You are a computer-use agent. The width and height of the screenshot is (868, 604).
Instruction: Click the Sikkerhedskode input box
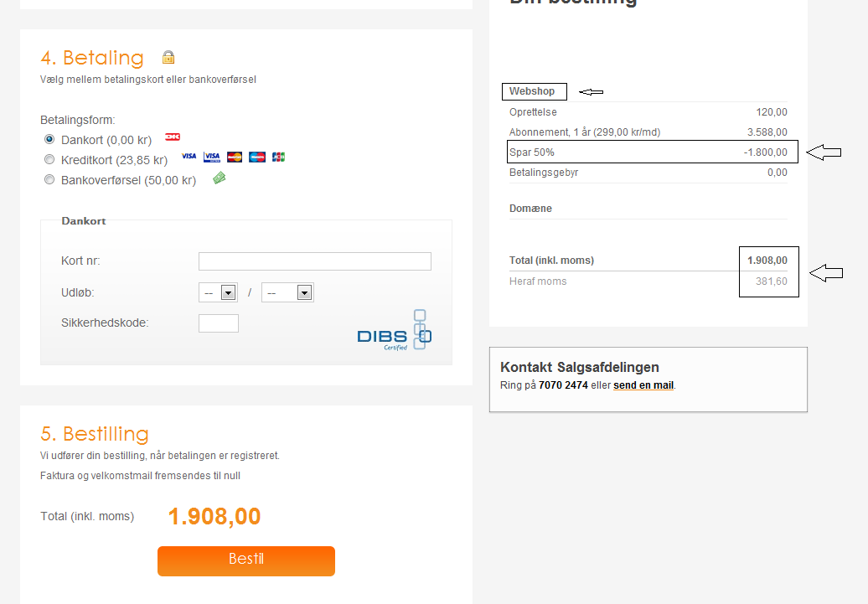pyautogui.click(x=218, y=323)
